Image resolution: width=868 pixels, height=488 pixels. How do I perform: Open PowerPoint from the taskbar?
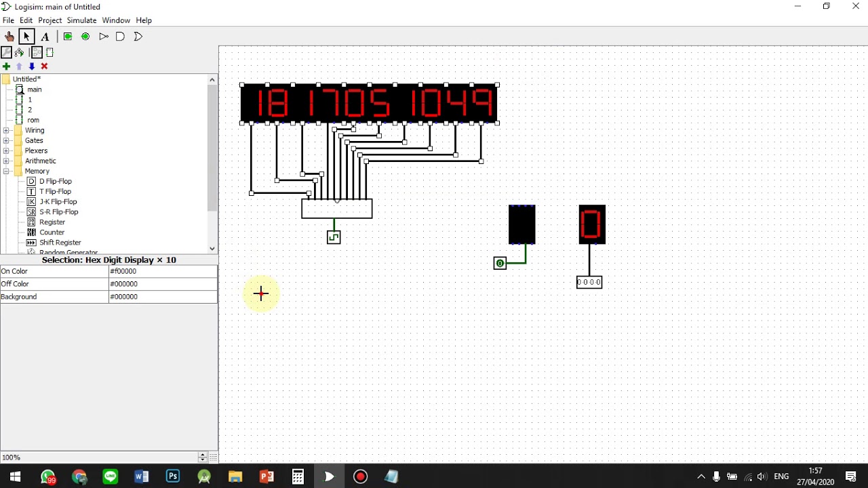pyautogui.click(x=267, y=476)
